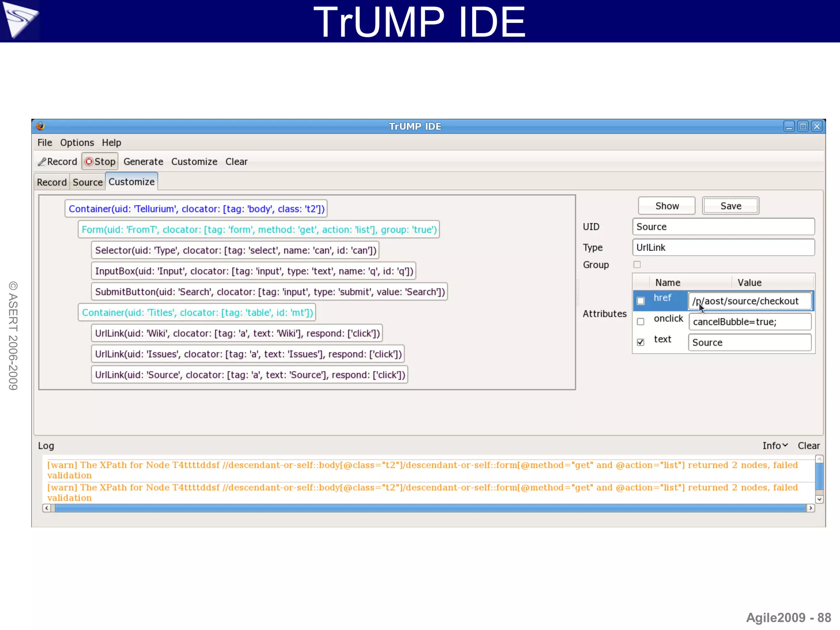Select the SubmitButton 'Search' node
This screenshot has height=630, width=840.
pos(269,292)
